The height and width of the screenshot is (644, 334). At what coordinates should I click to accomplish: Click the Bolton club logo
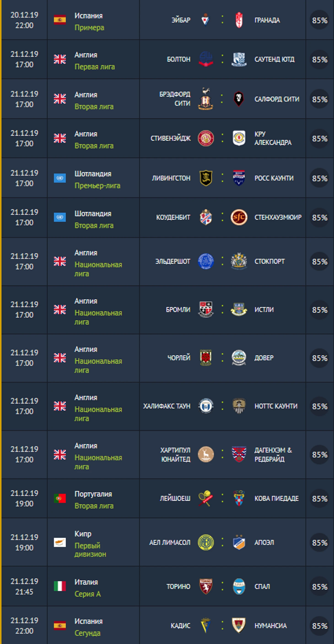[x=205, y=59]
